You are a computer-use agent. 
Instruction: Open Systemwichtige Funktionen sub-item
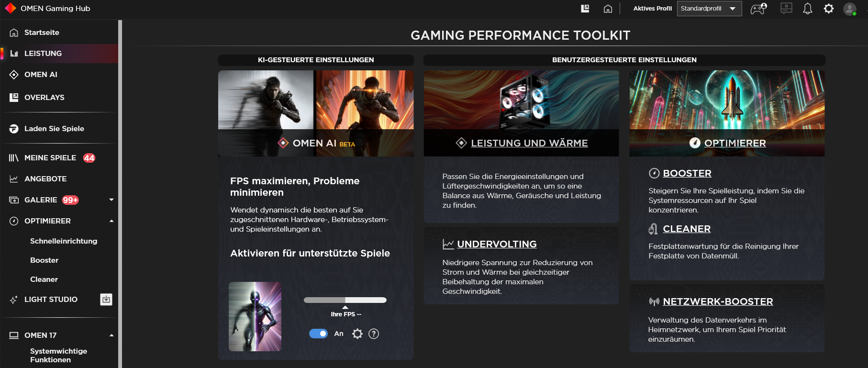pyautogui.click(x=58, y=356)
